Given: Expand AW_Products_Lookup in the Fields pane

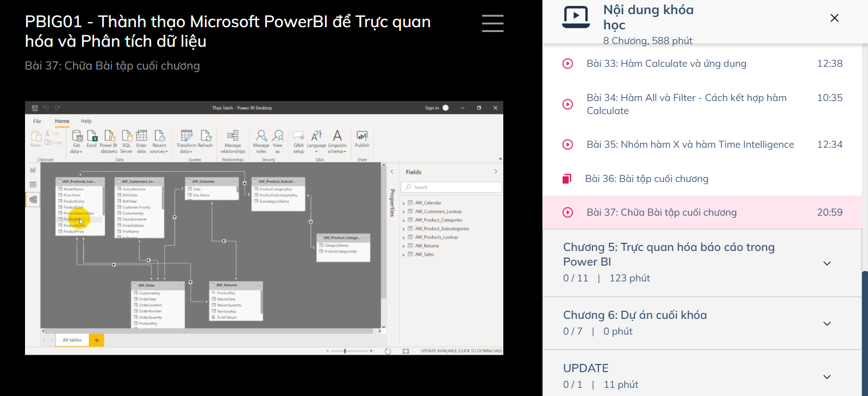Looking at the screenshot, I should coord(404,237).
